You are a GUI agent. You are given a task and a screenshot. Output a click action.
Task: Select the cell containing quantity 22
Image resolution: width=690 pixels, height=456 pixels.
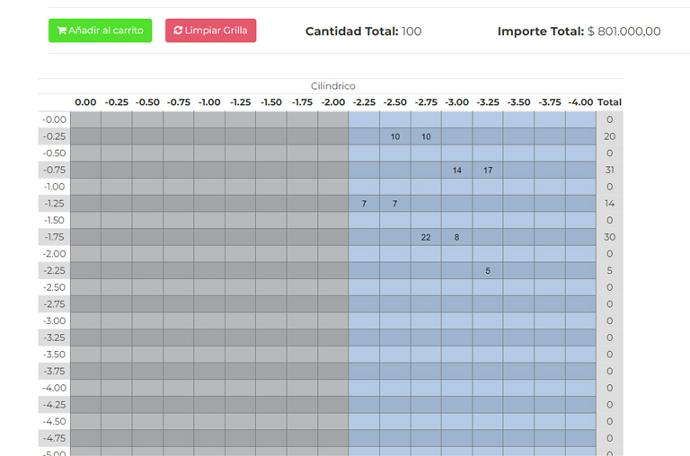click(426, 237)
